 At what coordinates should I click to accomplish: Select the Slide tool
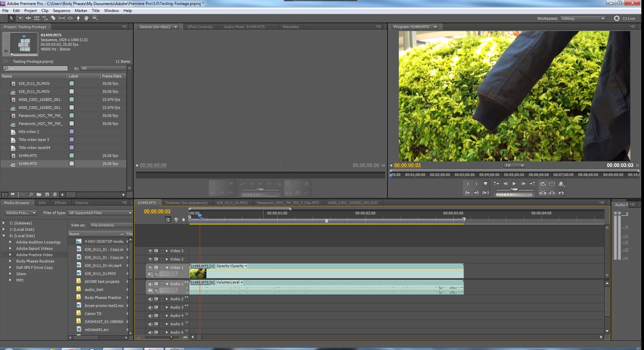[x=70, y=18]
